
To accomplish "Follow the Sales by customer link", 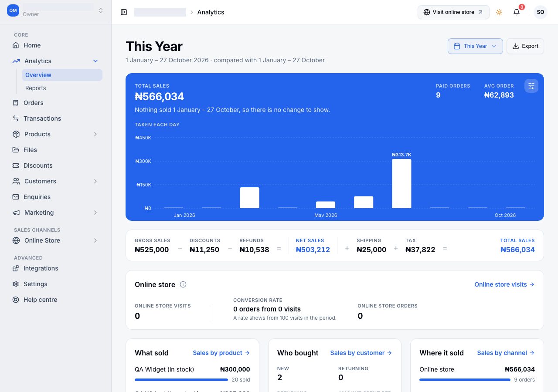I will [x=361, y=353].
